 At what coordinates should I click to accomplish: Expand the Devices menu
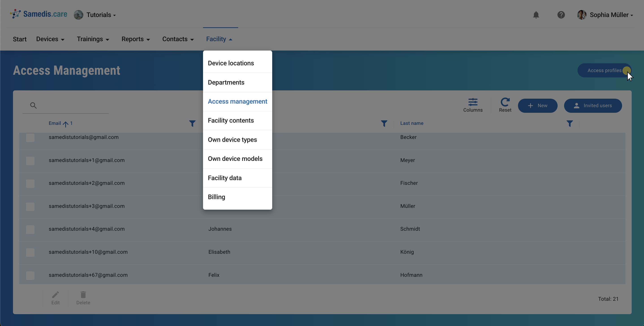[x=50, y=39]
